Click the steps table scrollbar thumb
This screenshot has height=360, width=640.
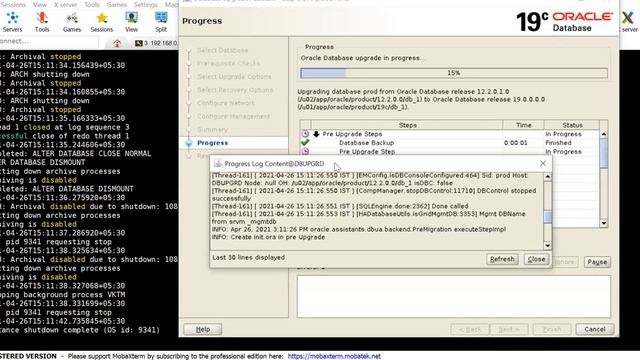click(604, 153)
